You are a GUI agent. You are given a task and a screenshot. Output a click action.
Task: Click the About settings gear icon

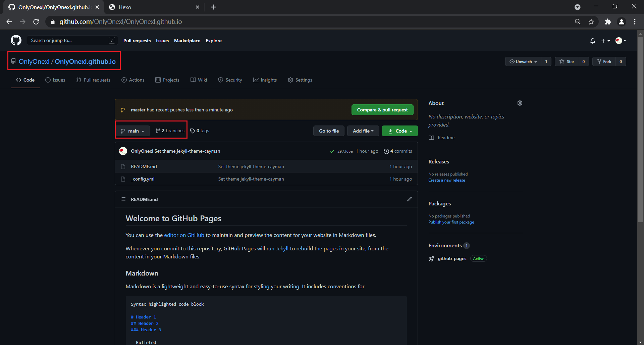(x=520, y=103)
